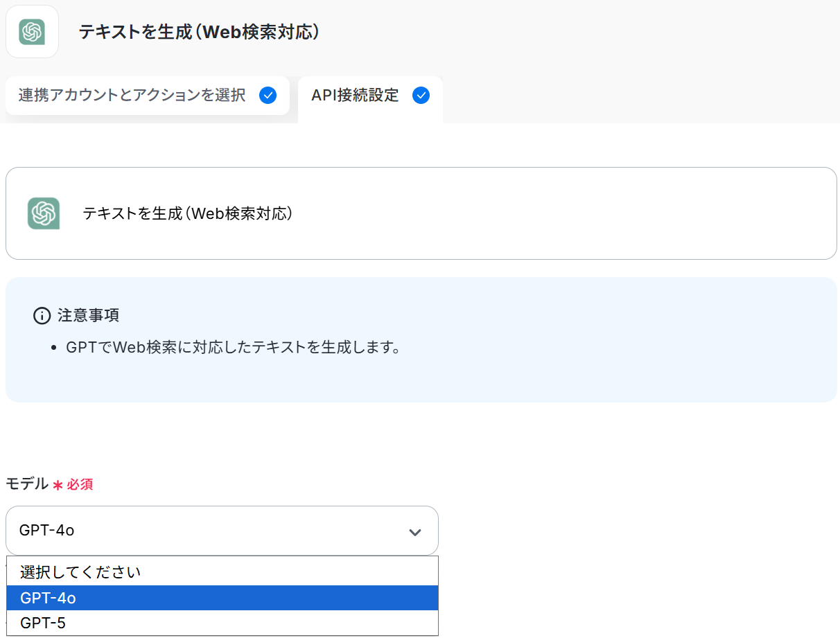Click the GPTでWeb検索 note text

[x=233, y=347]
